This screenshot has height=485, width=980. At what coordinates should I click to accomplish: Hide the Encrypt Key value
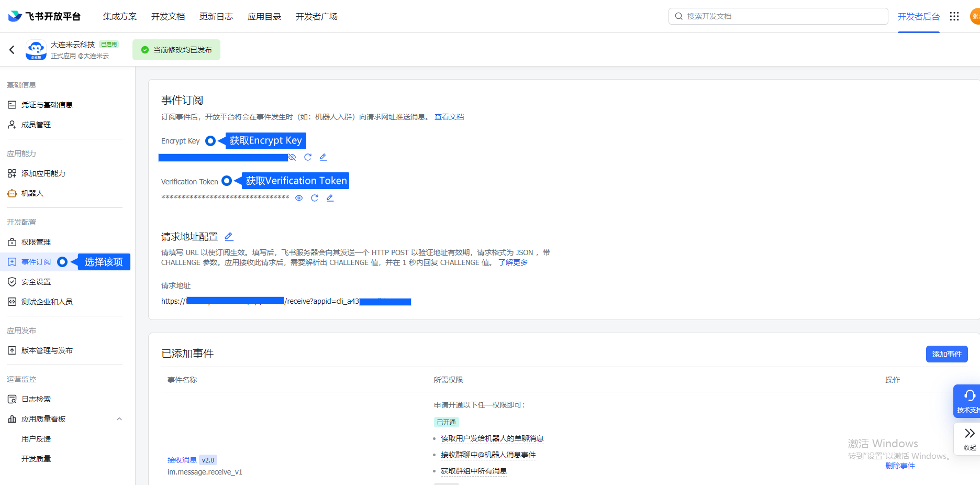click(292, 157)
